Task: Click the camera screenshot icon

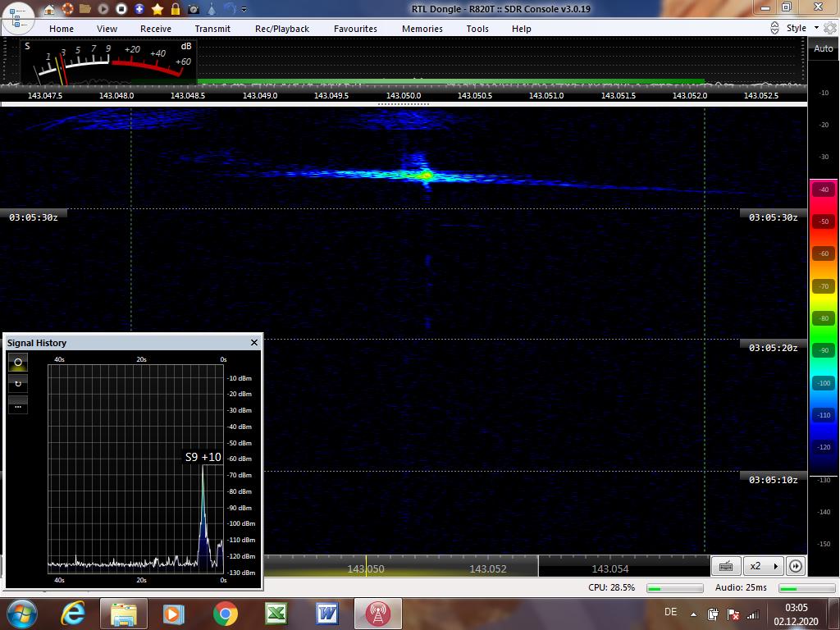Action: (x=194, y=9)
